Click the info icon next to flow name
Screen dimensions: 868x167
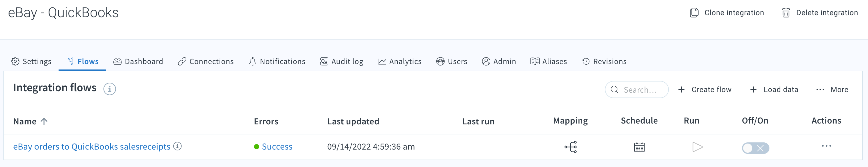tap(177, 146)
